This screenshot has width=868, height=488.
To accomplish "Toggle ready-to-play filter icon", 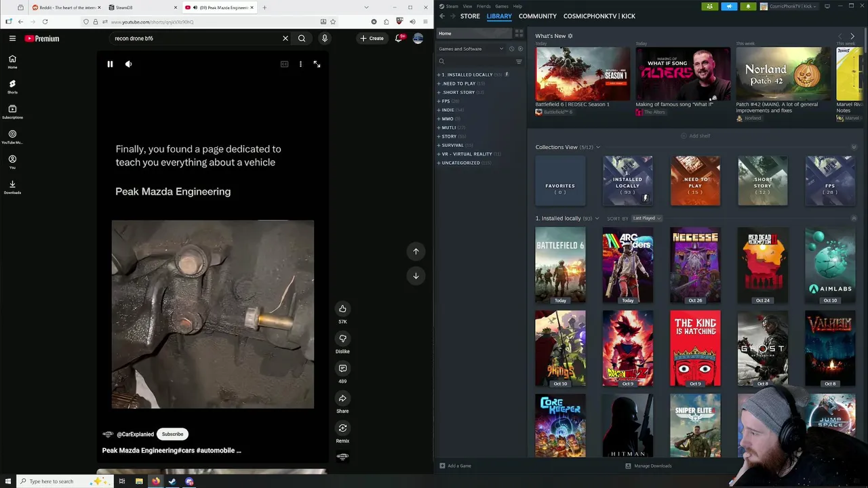I will tap(520, 49).
